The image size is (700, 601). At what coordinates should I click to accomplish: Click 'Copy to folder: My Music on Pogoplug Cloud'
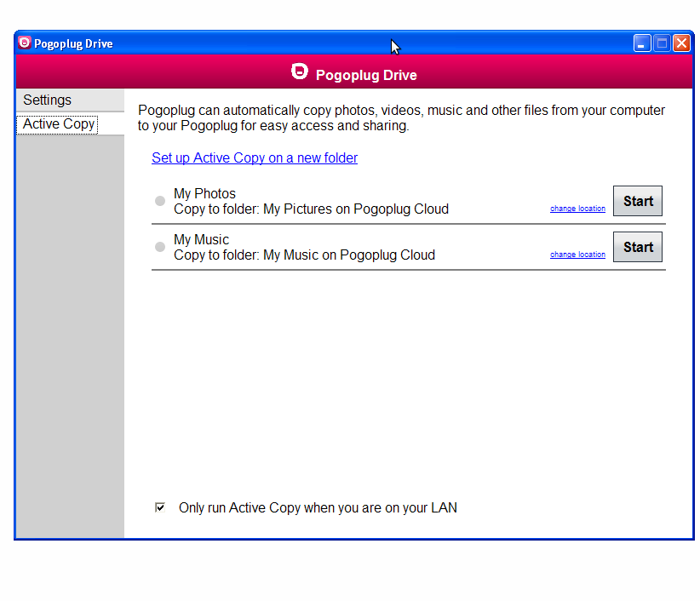click(x=305, y=255)
